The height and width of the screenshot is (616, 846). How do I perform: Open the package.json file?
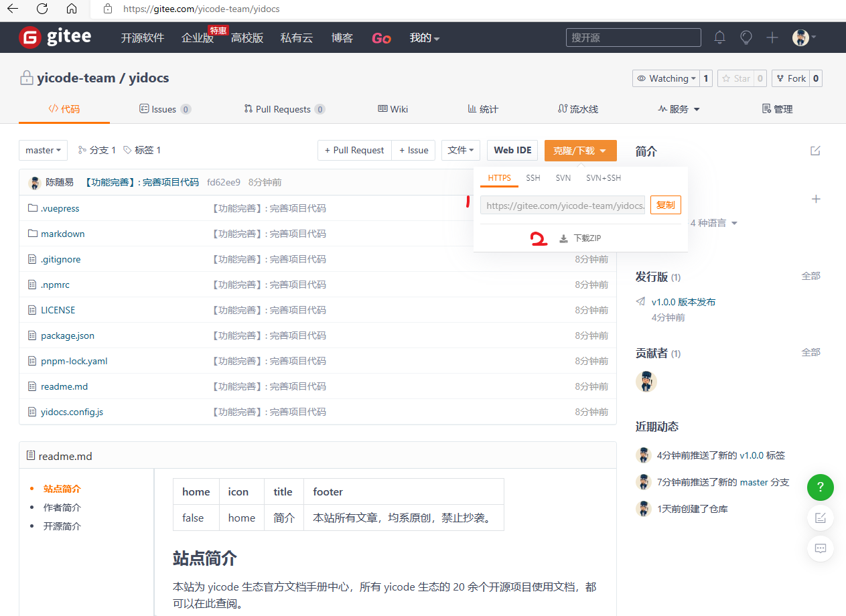68,335
